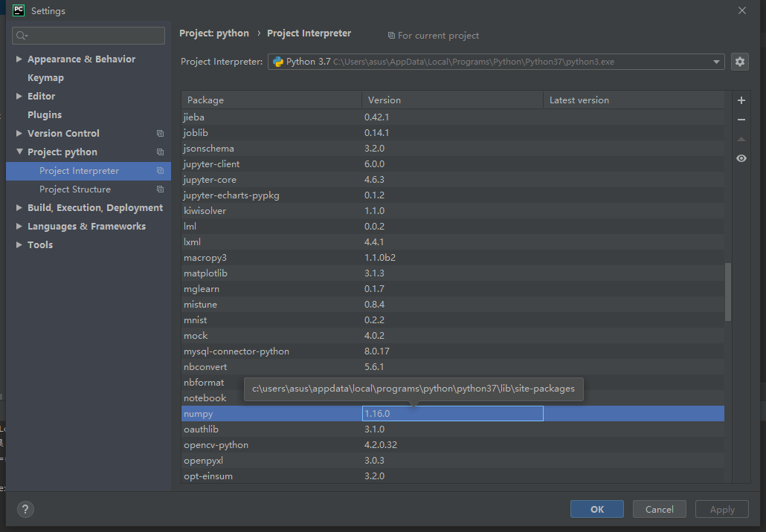Dismiss settings with the Cancel button
Image resolution: width=766 pixels, height=532 pixels.
pyautogui.click(x=659, y=509)
